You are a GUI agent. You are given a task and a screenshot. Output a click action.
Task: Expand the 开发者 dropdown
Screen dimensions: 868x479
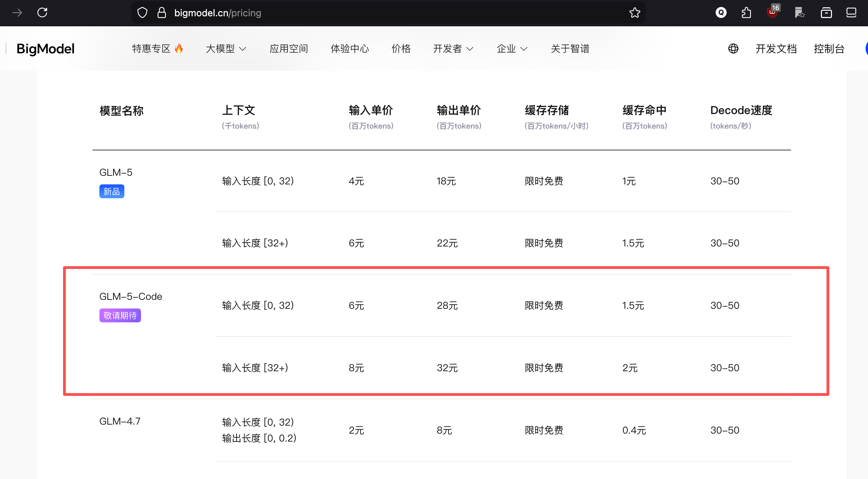(x=453, y=49)
